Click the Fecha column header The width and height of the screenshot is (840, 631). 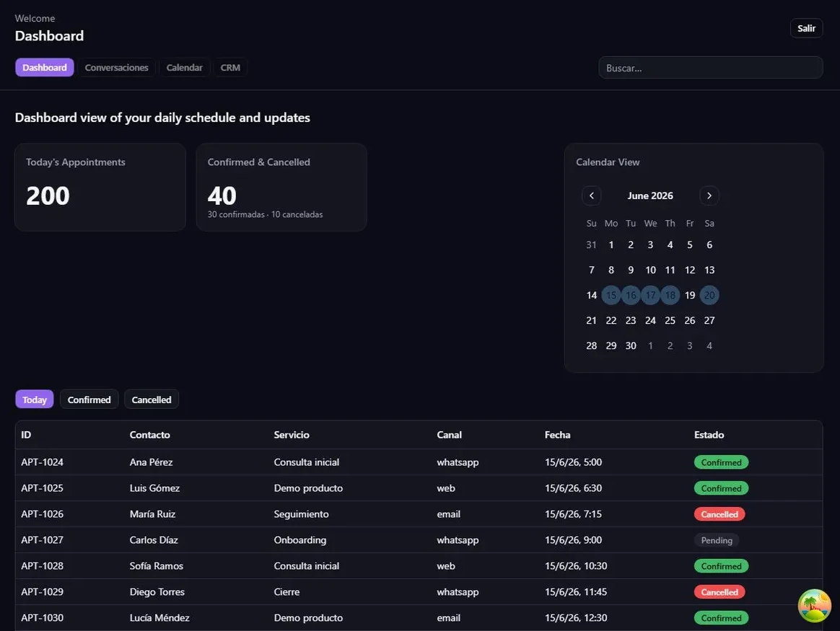(557, 435)
